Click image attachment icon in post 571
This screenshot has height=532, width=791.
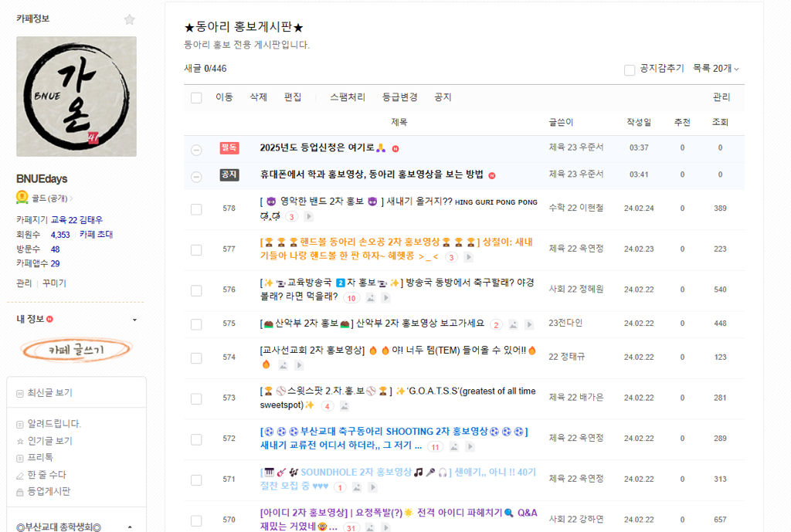tap(357, 487)
